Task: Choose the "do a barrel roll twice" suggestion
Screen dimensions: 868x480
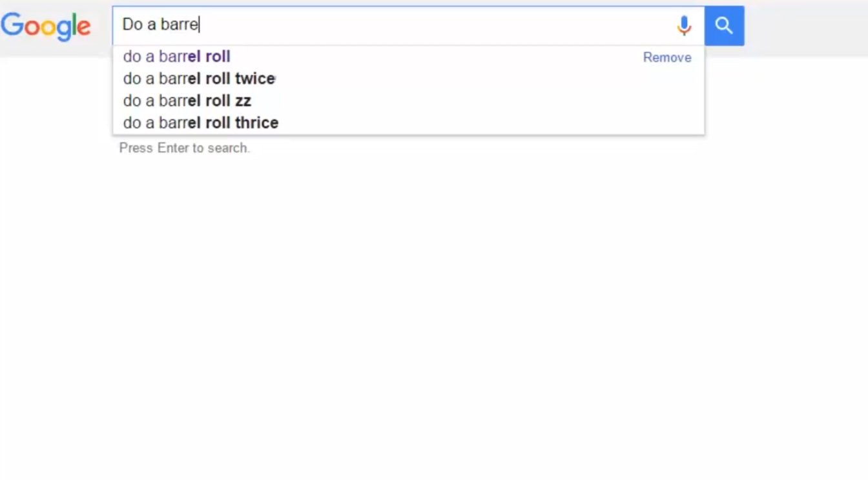Action: pyautogui.click(x=199, y=79)
